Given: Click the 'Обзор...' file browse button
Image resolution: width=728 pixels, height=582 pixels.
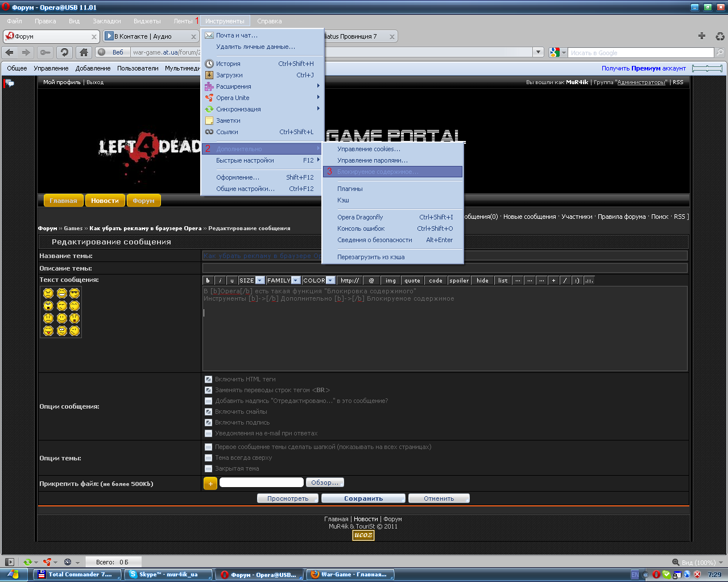Looking at the screenshot, I should (x=325, y=483).
